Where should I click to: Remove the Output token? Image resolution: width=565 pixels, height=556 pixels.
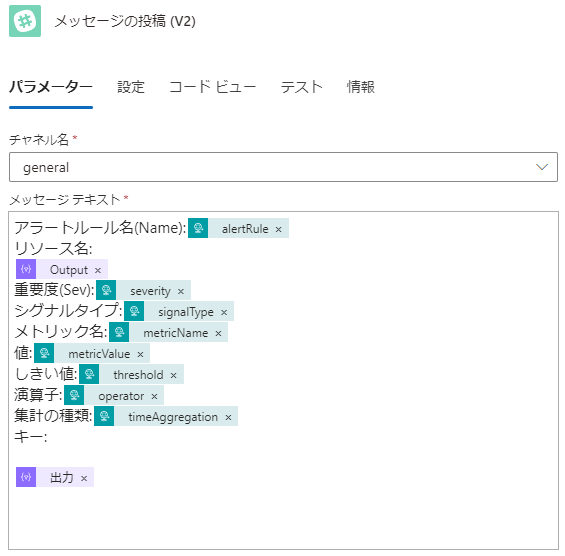click(98, 271)
